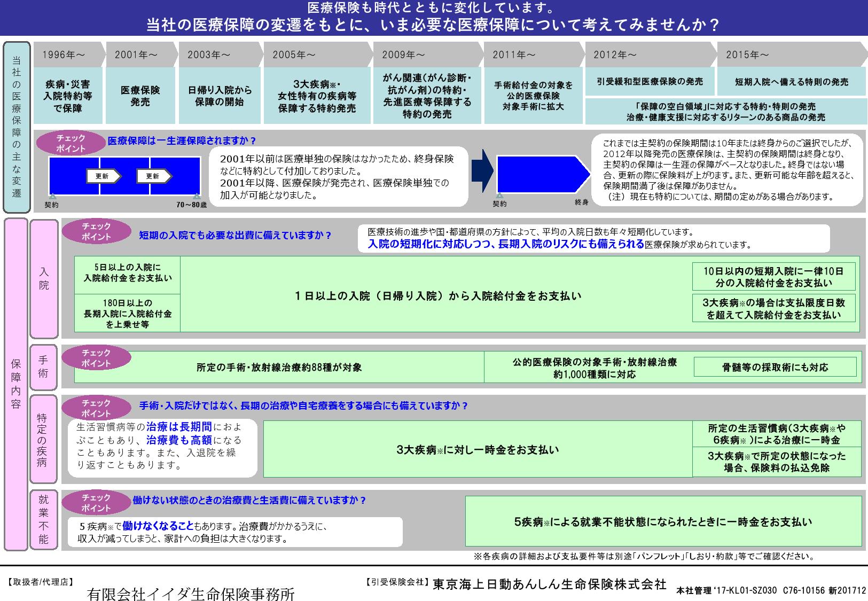
Task: Click the これまでは主契約の保険期間 explanation bubble
Action: pos(727,170)
